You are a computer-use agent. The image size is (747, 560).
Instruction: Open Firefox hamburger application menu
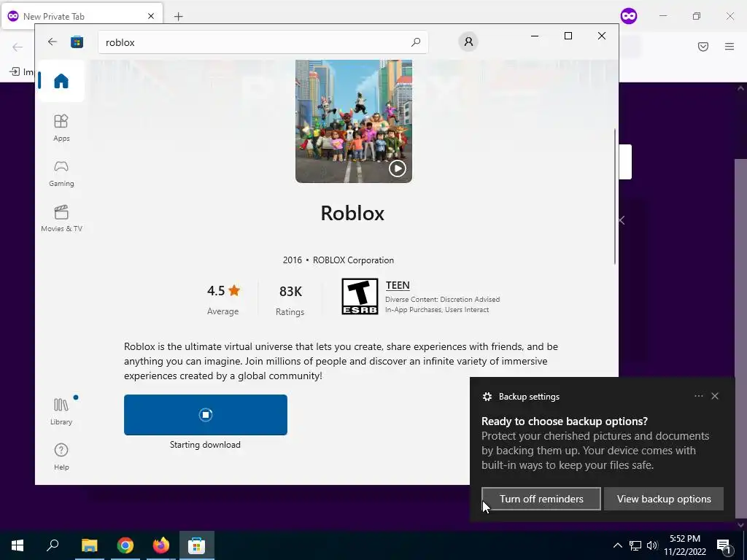tap(729, 47)
